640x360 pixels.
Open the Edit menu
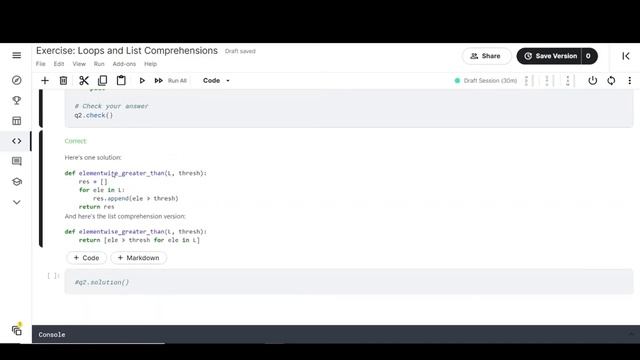click(59, 64)
